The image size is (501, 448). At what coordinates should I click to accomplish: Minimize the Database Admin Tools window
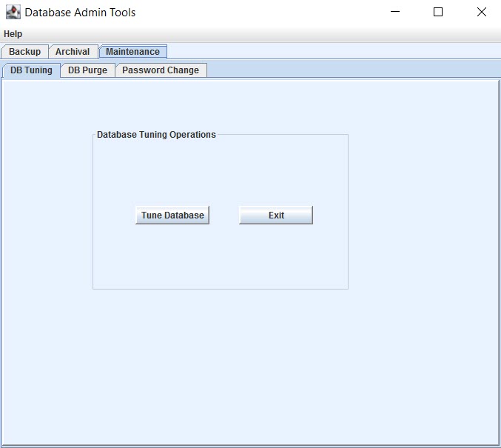395,12
